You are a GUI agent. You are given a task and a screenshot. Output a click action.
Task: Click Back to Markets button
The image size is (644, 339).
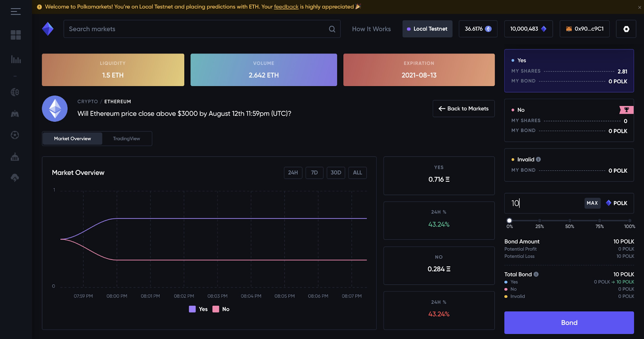464,109
